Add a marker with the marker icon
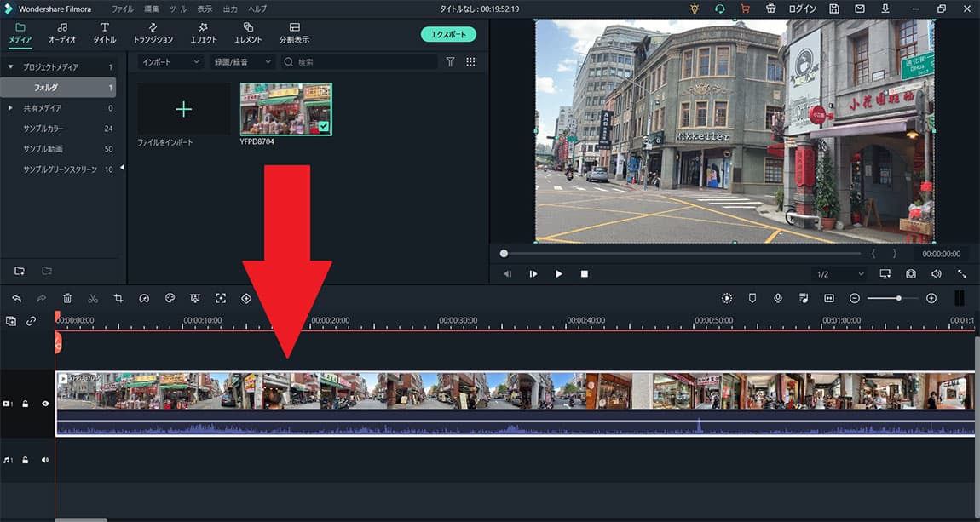This screenshot has height=522, width=980. (x=752, y=298)
